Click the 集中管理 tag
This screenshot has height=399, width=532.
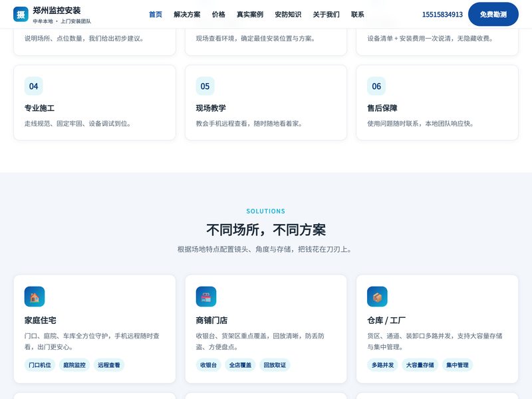click(458, 365)
